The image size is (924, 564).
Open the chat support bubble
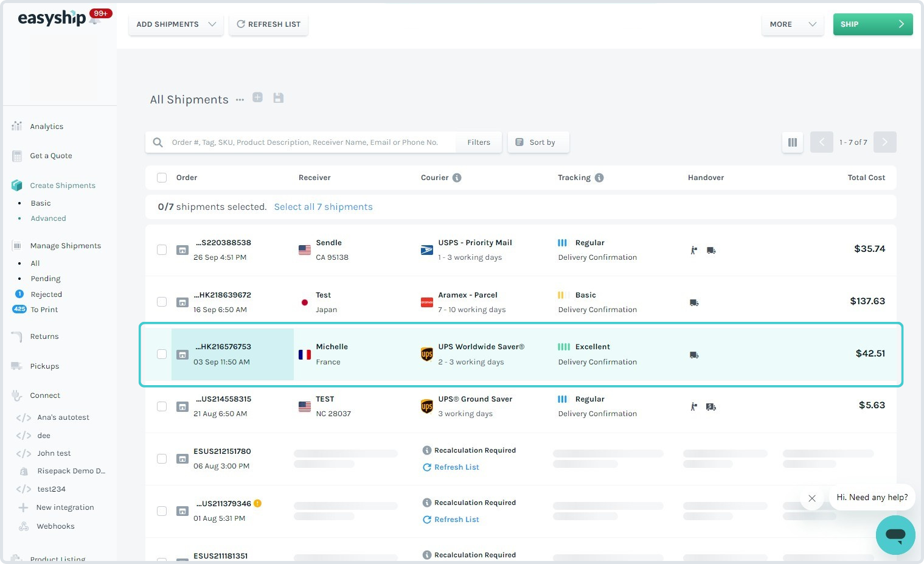895,535
